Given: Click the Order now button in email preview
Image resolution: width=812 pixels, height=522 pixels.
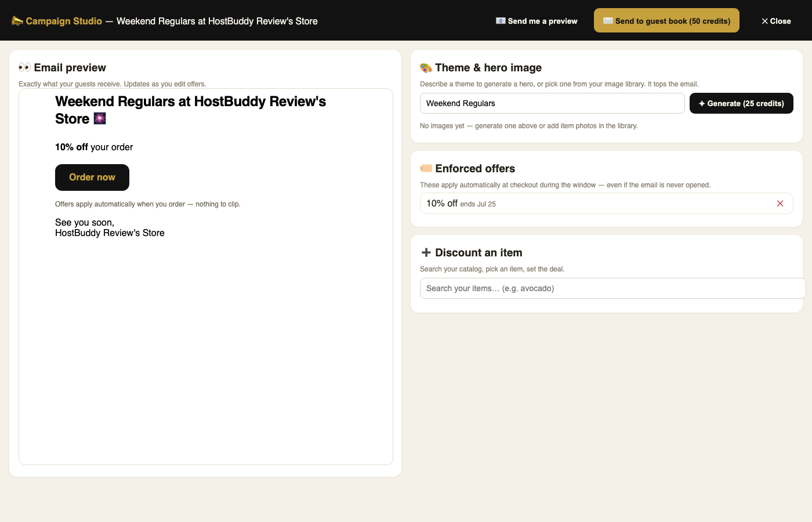Looking at the screenshot, I should (92, 177).
